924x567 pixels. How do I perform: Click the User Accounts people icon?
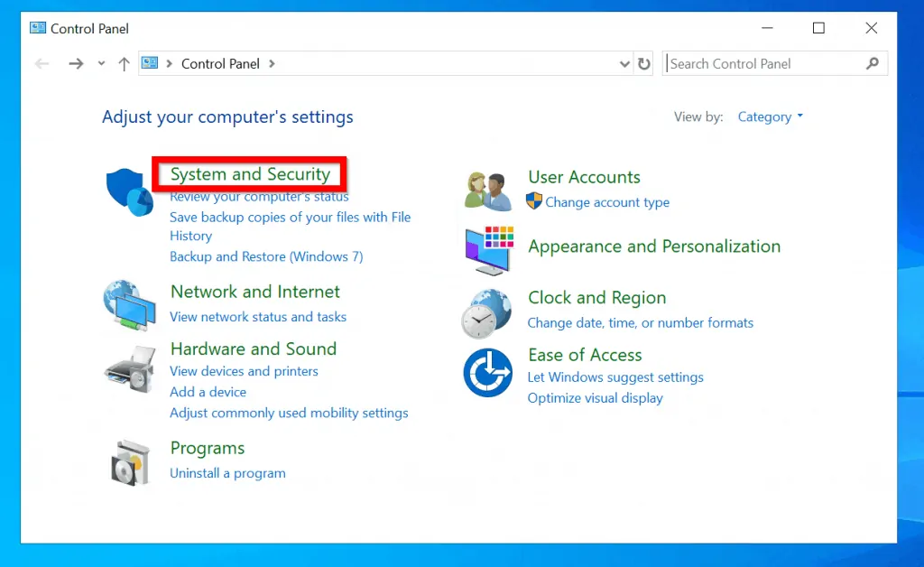click(487, 190)
